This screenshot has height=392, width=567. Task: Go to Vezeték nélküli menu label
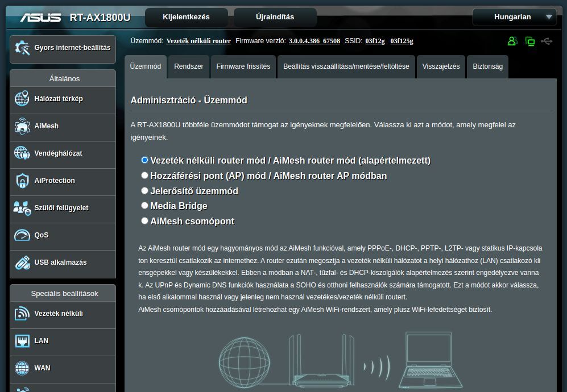tap(59, 314)
